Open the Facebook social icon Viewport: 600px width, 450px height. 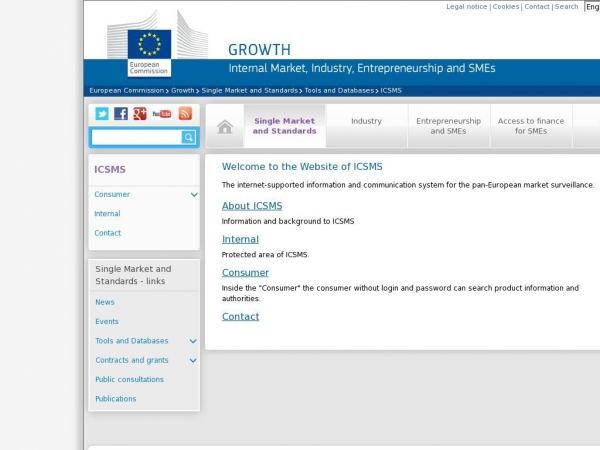click(121, 114)
